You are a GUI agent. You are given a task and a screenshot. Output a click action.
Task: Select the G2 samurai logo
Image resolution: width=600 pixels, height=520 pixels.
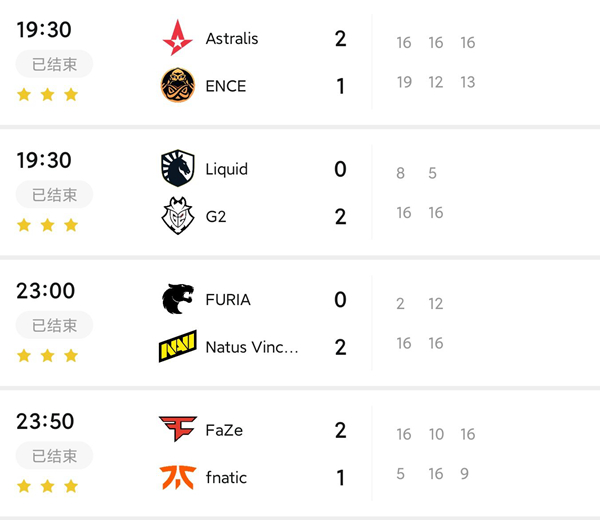tap(178, 215)
